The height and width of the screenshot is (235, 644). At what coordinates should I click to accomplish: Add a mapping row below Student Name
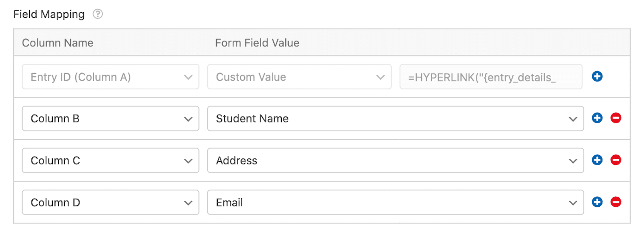click(597, 118)
